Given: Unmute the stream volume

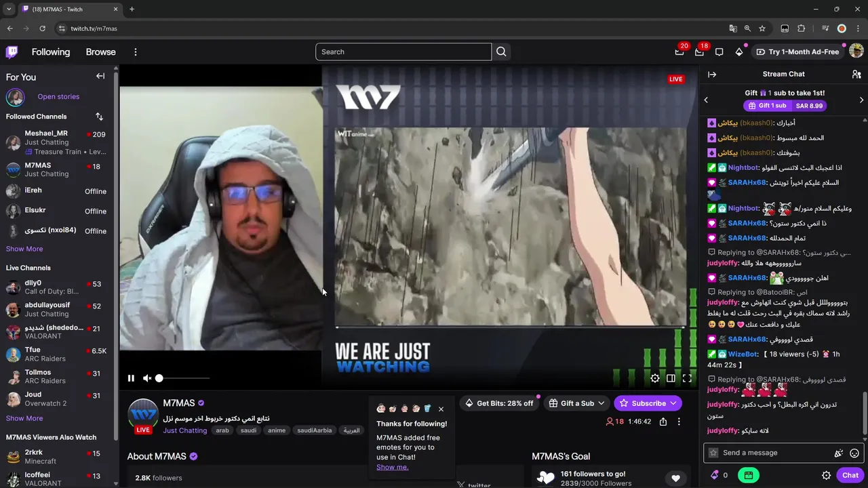Looking at the screenshot, I should pyautogui.click(x=147, y=378).
